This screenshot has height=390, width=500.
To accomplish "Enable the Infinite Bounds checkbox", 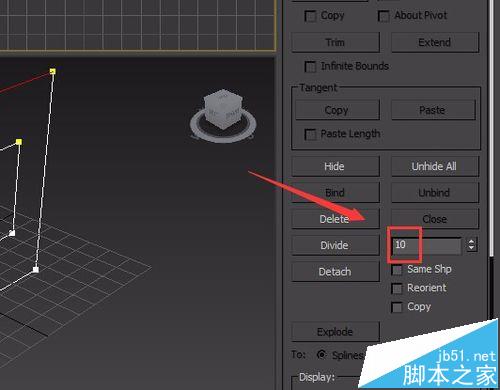I will tap(310, 67).
